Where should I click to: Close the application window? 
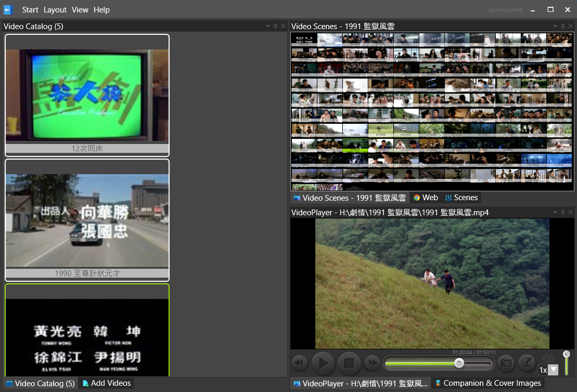[568, 10]
